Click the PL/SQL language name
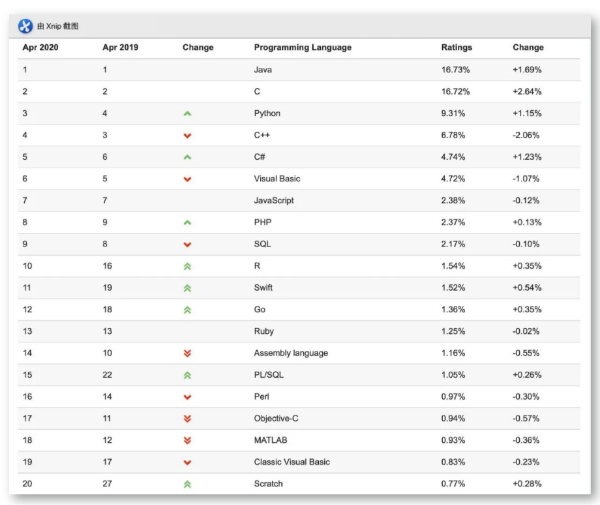The width and height of the screenshot is (600, 505). click(269, 375)
